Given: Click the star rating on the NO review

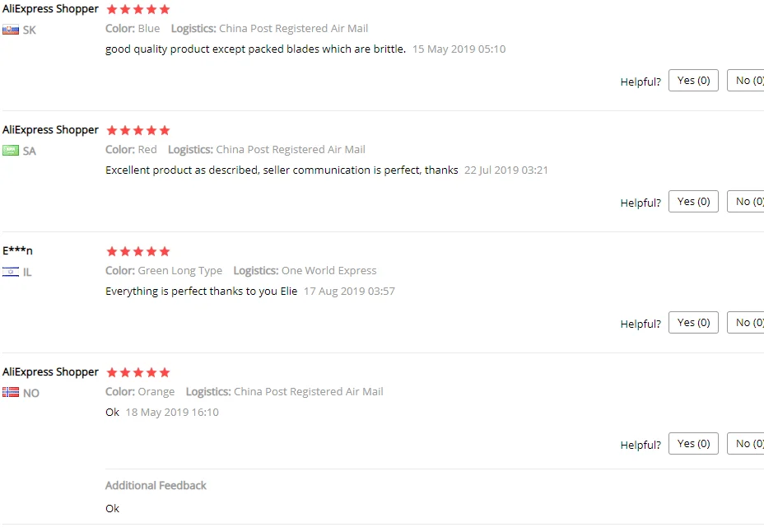Looking at the screenshot, I should tap(137, 372).
